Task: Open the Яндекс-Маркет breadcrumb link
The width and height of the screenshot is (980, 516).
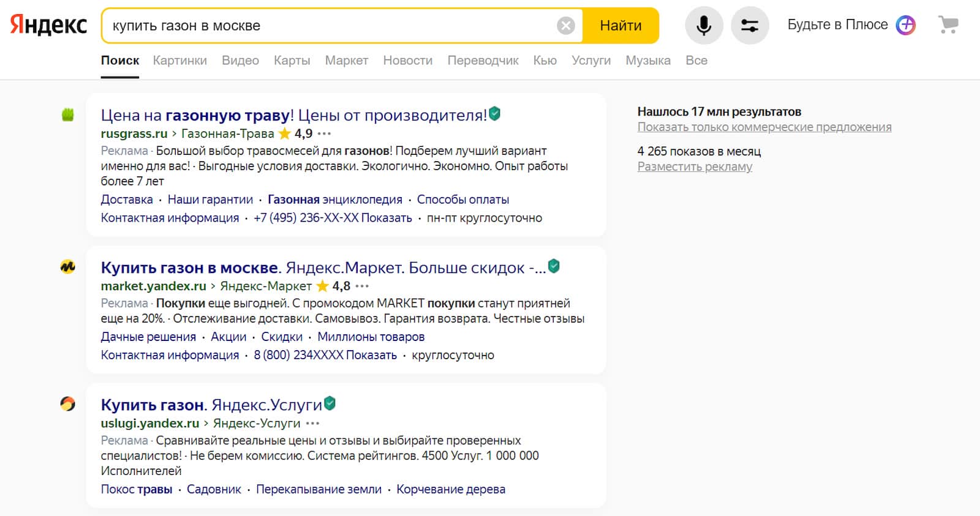Action: tap(266, 286)
